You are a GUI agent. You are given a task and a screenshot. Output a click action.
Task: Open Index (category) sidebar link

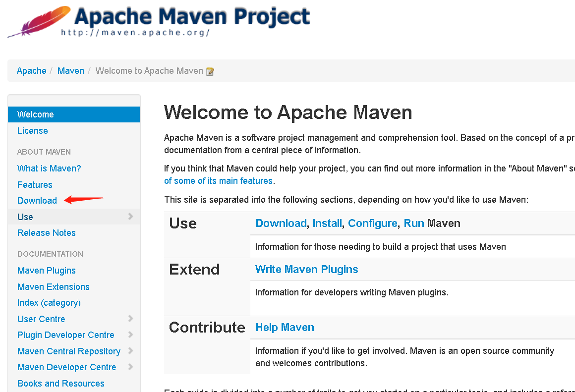click(49, 303)
